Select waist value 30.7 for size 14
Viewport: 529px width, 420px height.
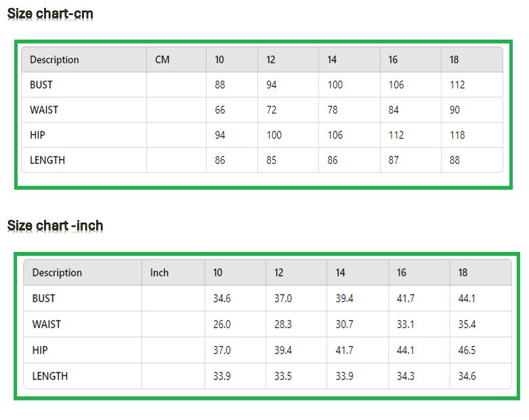(x=344, y=324)
